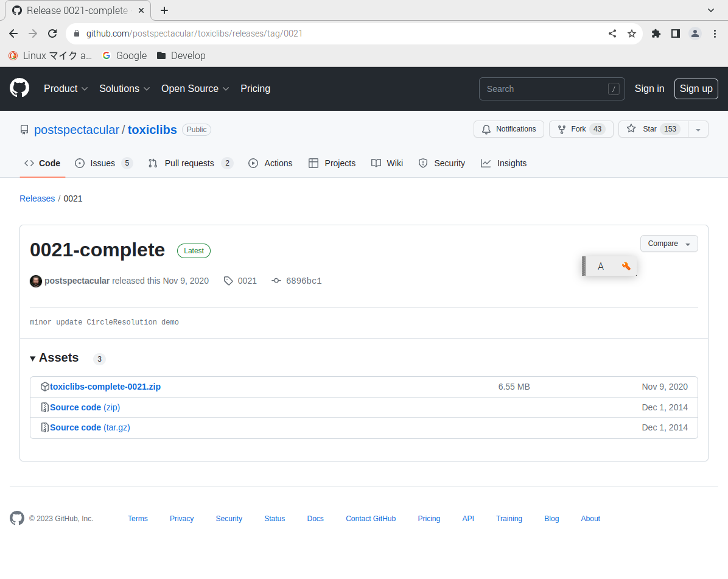Switch to the Issues tab
Image resolution: width=728 pixels, height=579 pixels.
pyautogui.click(x=103, y=163)
